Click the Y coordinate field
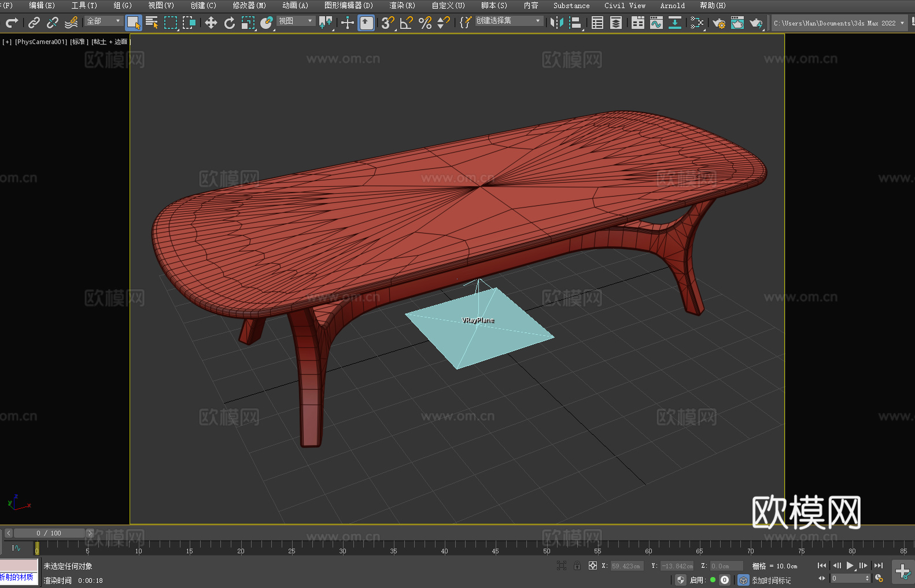 point(677,566)
